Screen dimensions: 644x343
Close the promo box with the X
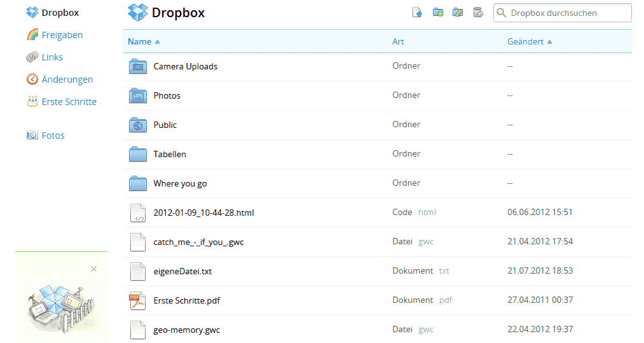(93, 269)
